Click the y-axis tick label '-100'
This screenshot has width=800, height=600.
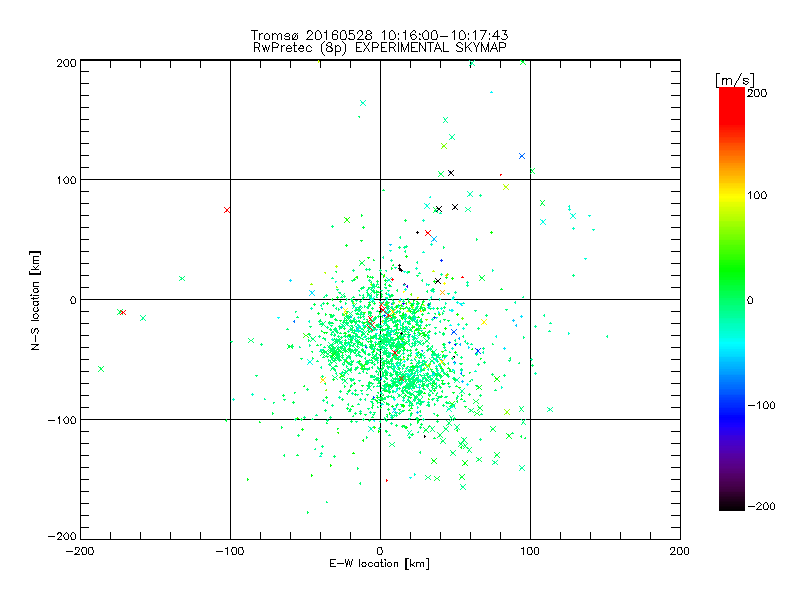point(62,420)
